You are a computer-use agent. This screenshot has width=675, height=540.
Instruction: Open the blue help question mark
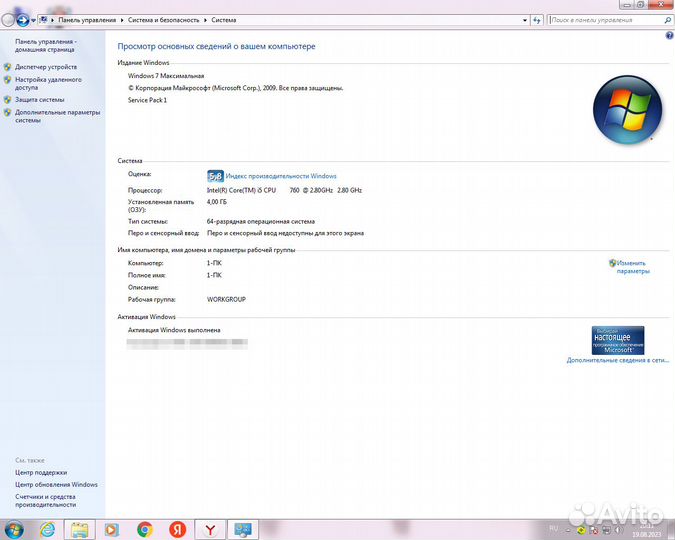(669, 36)
